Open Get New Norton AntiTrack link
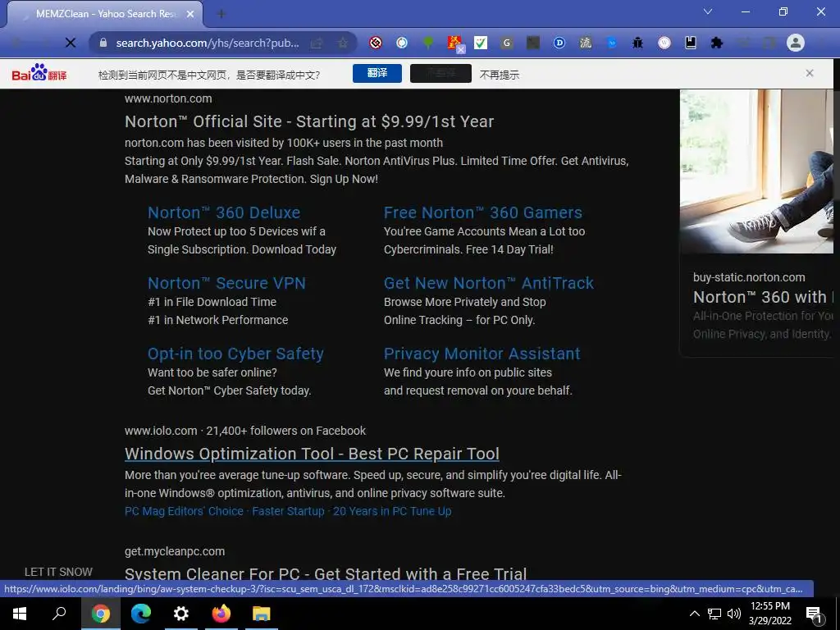 click(x=489, y=283)
